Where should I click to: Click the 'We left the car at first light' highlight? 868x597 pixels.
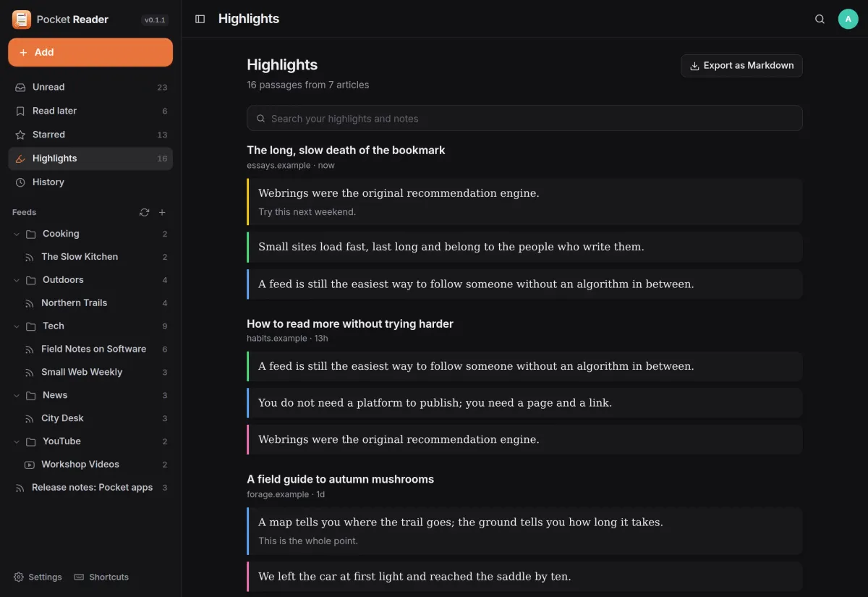point(524,577)
